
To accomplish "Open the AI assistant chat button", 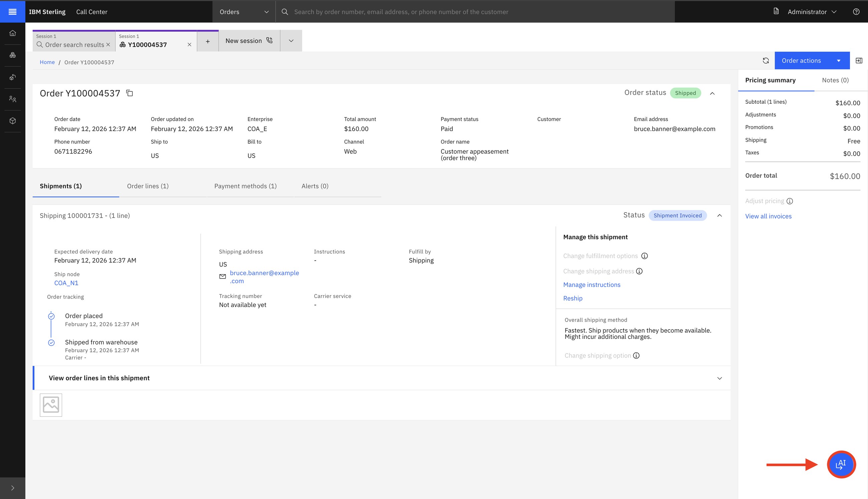I will (x=841, y=464).
